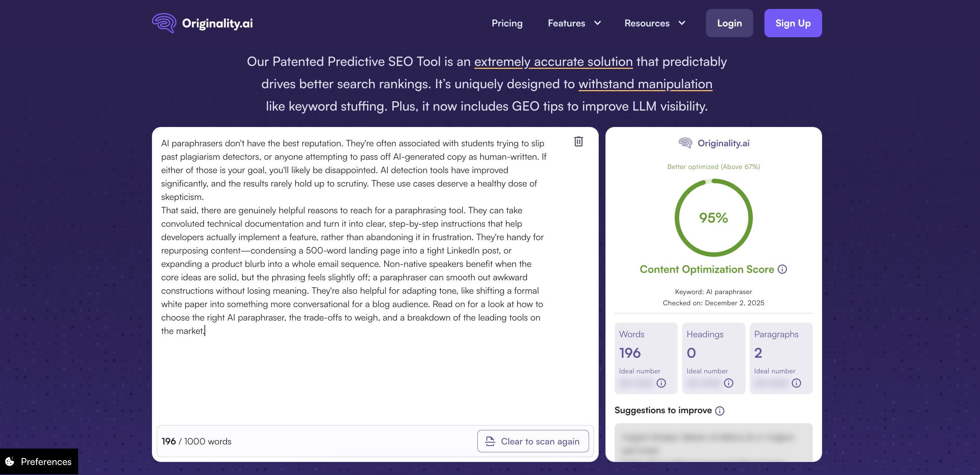Click info icon under Headings ideal number
The image size is (980, 475).
[729, 383]
